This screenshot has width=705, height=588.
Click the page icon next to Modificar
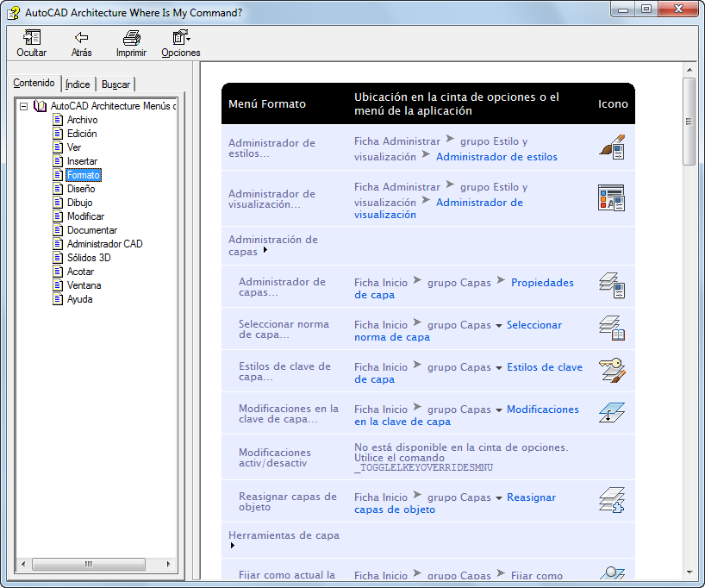(x=58, y=216)
